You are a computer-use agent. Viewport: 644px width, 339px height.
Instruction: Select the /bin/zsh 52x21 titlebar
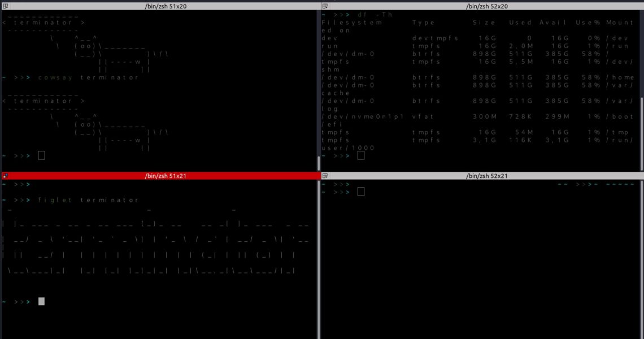487,176
